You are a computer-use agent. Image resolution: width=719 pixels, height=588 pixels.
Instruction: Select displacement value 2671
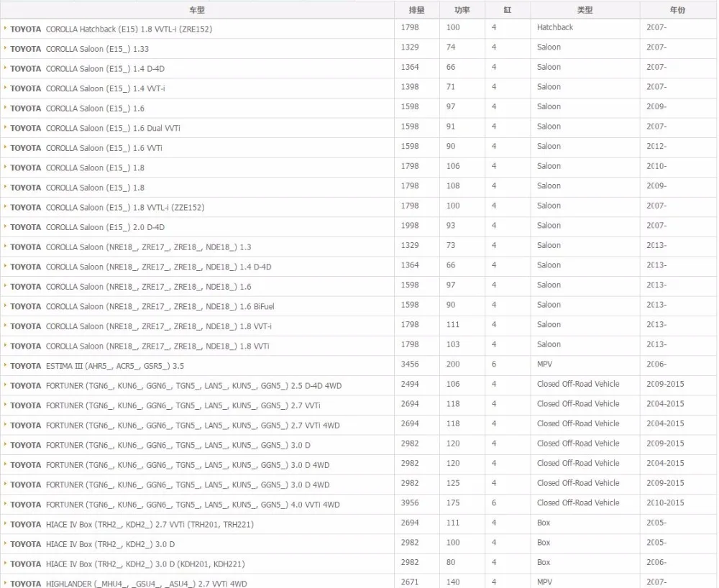click(410, 582)
